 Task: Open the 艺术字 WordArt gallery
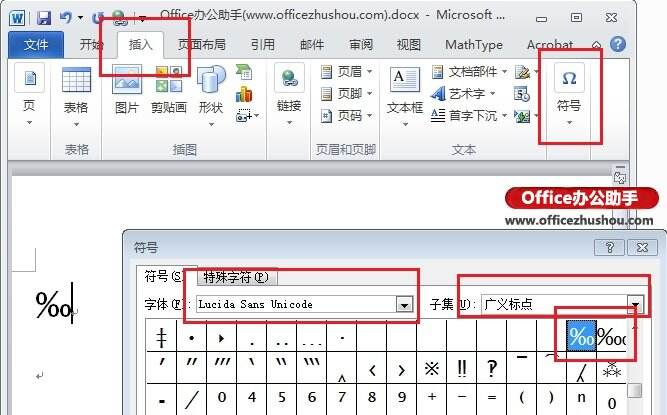464,93
